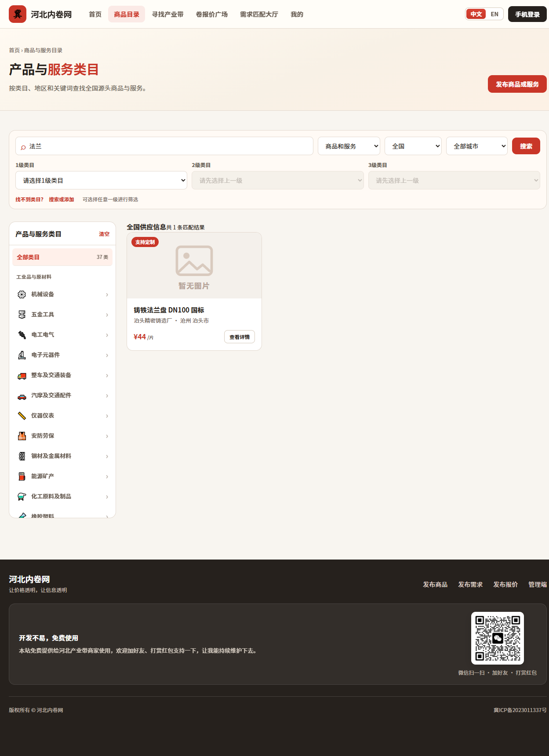Click the red 冀 site logo icon
The image size is (549, 756).
tap(18, 14)
